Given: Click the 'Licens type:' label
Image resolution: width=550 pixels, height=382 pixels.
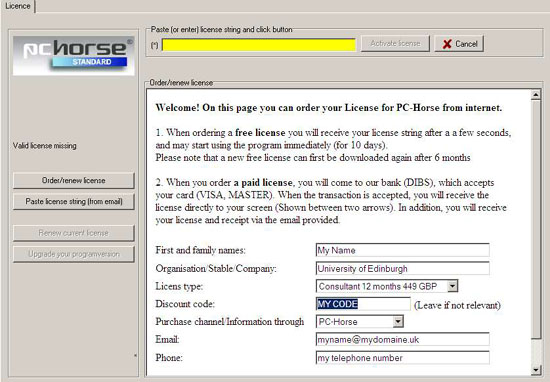Looking at the screenshot, I should click(x=179, y=286).
